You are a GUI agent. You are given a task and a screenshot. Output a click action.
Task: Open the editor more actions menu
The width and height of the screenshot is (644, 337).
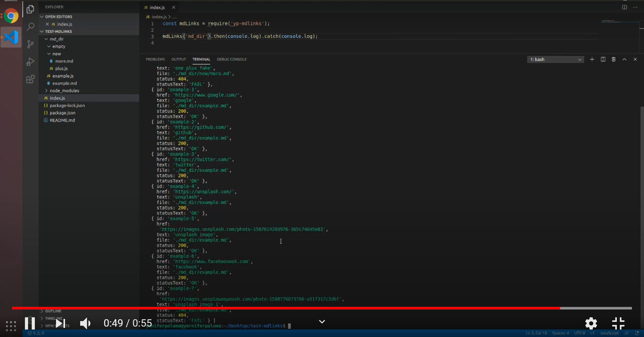point(635,7)
